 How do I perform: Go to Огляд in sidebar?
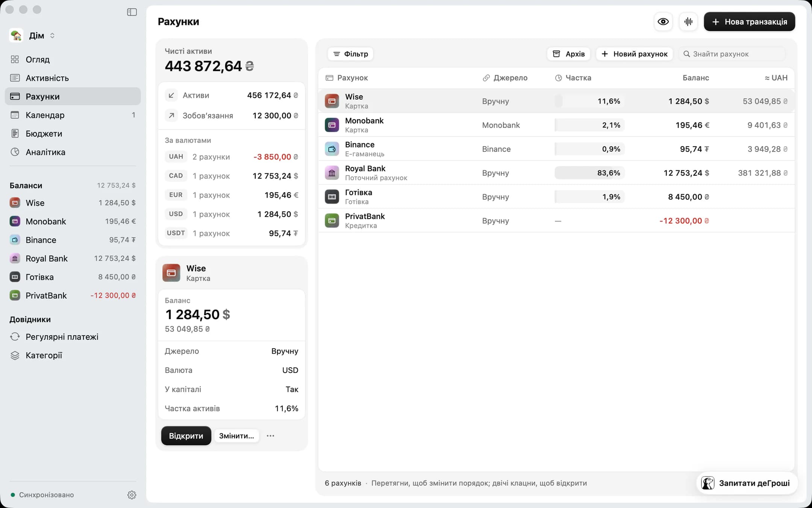pyautogui.click(x=73, y=59)
